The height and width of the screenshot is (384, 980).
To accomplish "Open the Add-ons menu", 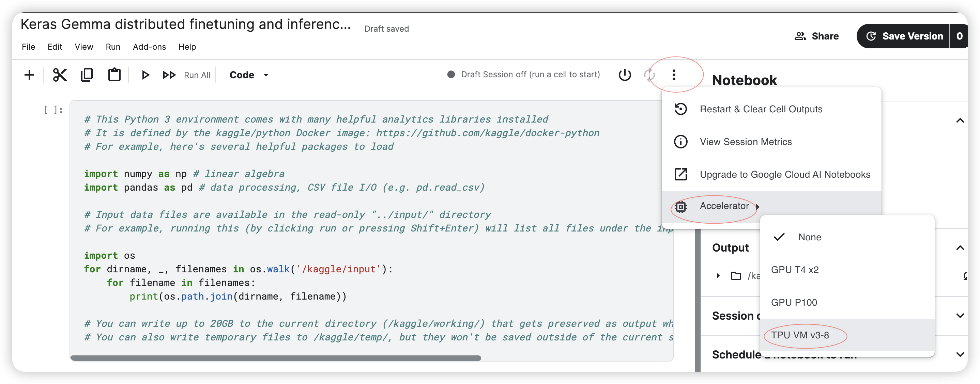I will coord(149,47).
